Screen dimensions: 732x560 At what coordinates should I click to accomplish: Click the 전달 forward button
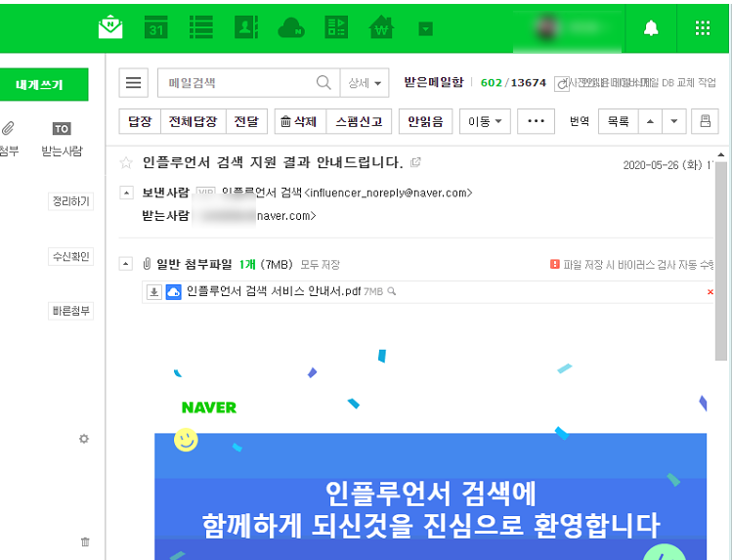pyautogui.click(x=246, y=121)
